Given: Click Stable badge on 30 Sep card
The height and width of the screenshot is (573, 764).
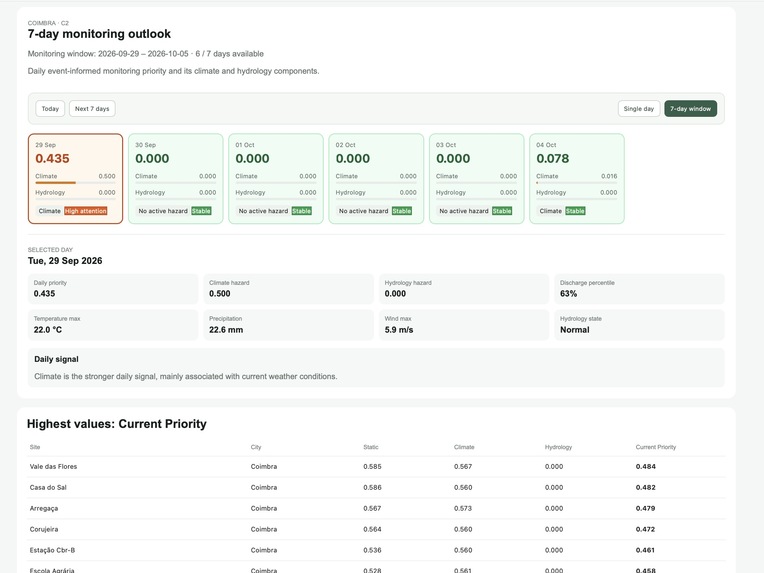Looking at the screenshot, I should (x=201, y=211).
